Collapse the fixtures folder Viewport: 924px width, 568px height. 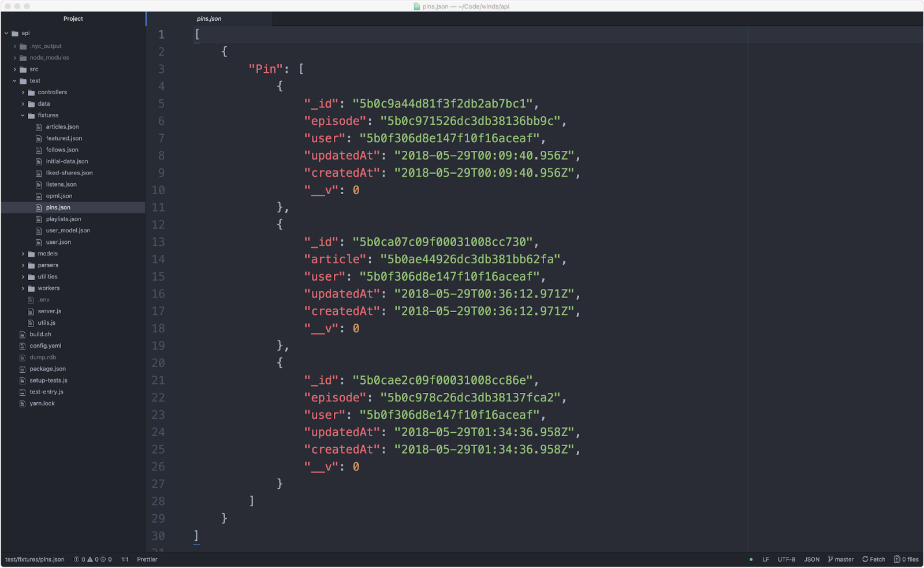[x=23, y=116]
